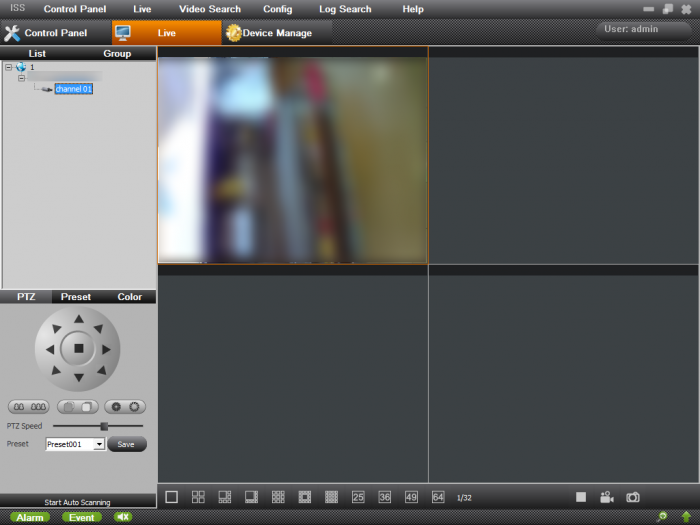The width and height of the screenshot is (700, 525).
Task: Open the Log Search menu
Action: click(345, 9)
